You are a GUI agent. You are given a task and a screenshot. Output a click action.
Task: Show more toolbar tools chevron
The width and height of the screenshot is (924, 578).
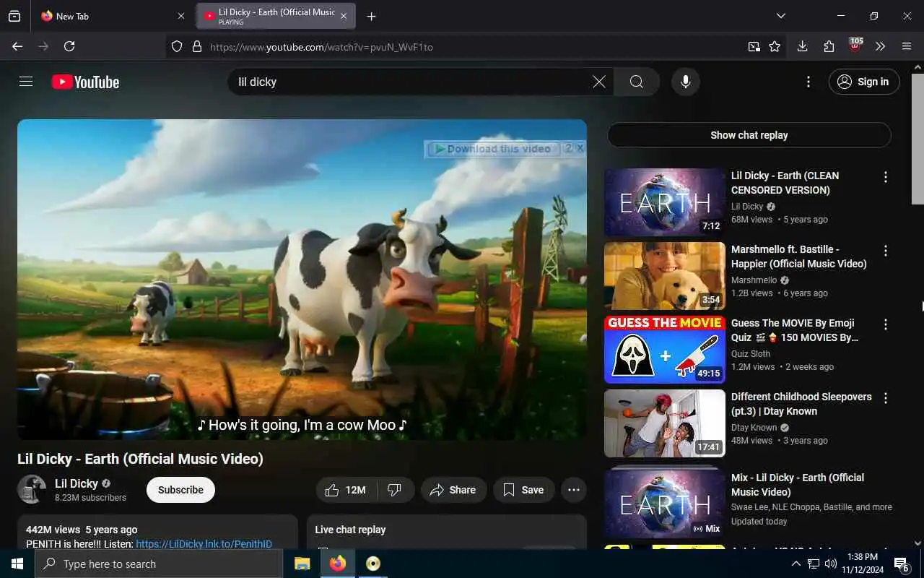pyautogui.click(x=881, y=46)
